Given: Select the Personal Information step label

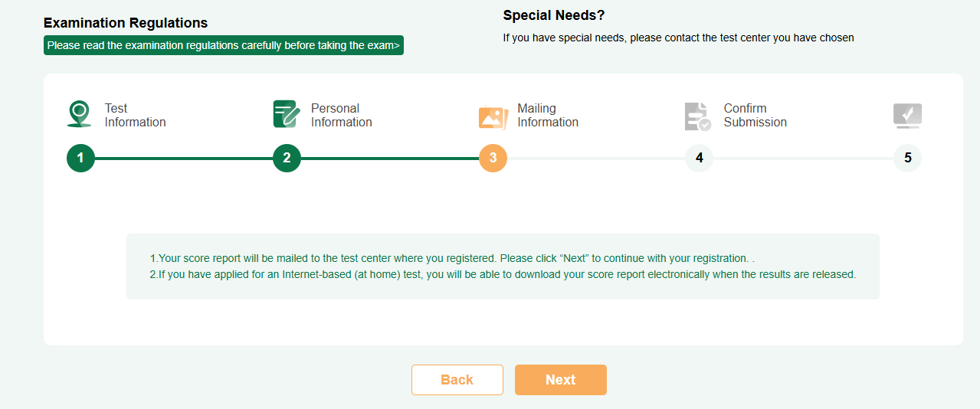Looking at the screenshot, I should click(x=341, y=115).
